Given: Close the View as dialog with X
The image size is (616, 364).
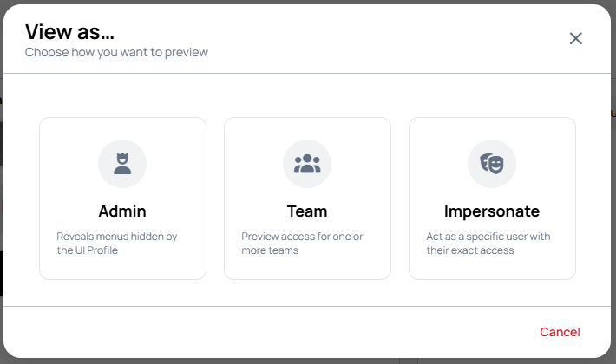Looking at the screenshot, I should (575, 38).
